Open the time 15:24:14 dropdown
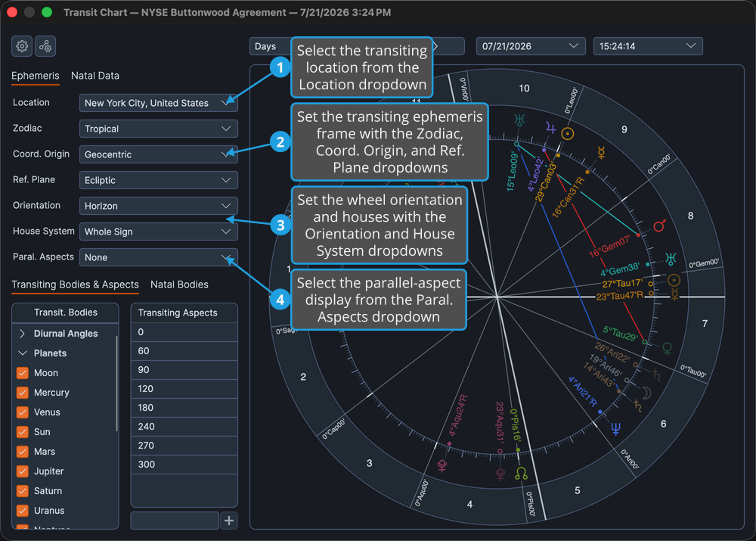 click(x=648, y=46)
